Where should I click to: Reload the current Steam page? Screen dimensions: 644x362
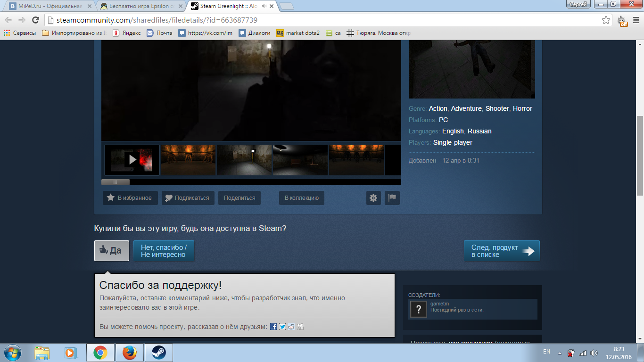(35, 20)
